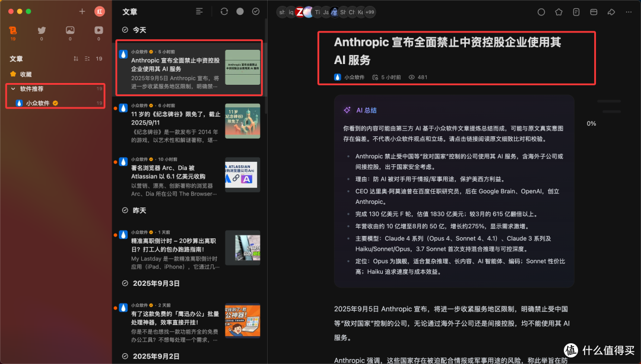Open the Anthropic article in the list
The width and height of the screenshot is (641, 364).
tap(189, 68)
